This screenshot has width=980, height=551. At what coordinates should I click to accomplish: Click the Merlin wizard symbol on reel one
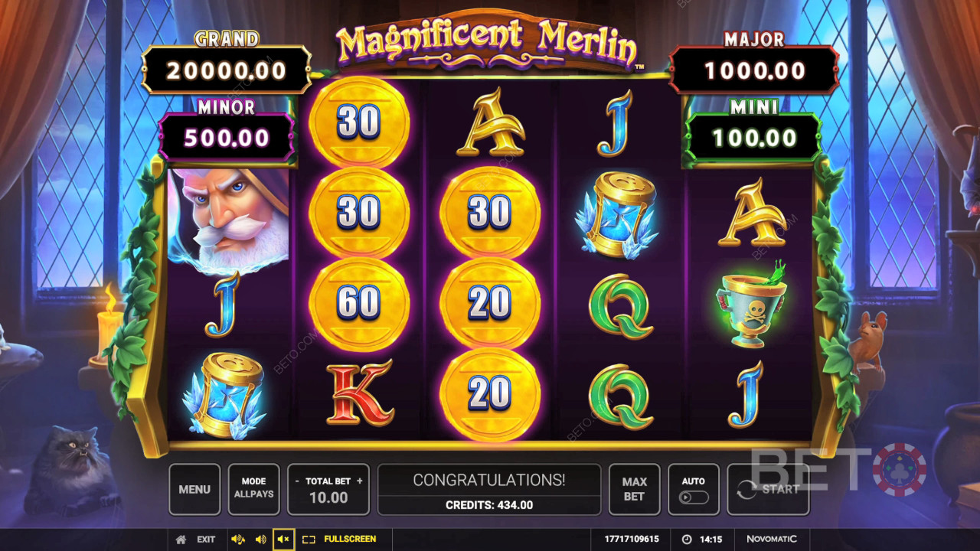(x=229, y=220)
